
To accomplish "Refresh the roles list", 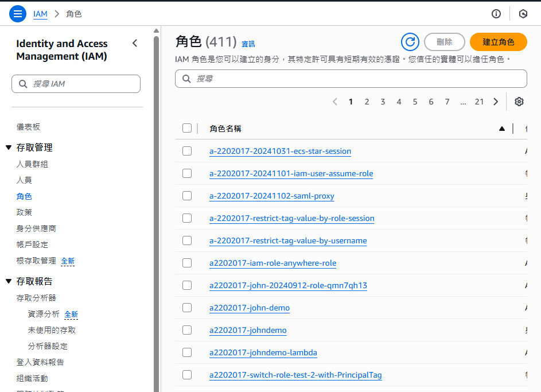I will tap(410, 42).
